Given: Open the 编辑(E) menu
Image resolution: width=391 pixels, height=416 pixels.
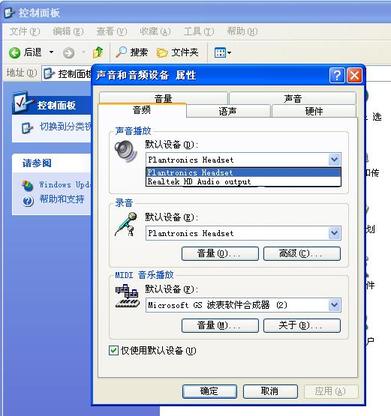Looking at the screenshot, I should 68,31.
